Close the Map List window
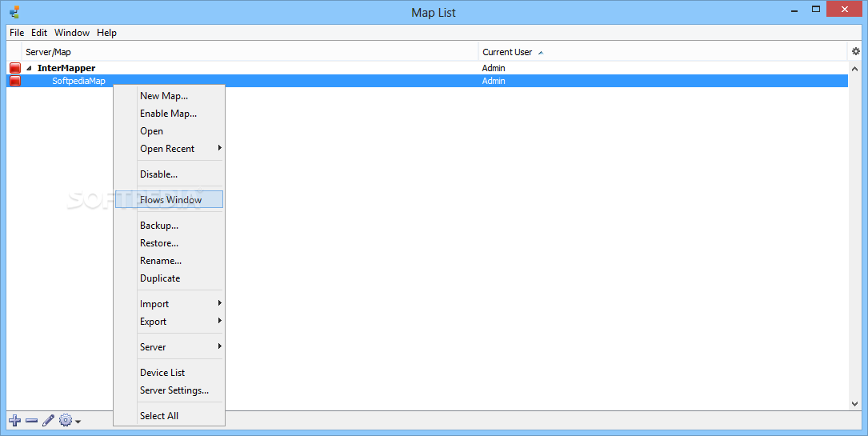Viewport: 868px width, 436px height. 845,10
